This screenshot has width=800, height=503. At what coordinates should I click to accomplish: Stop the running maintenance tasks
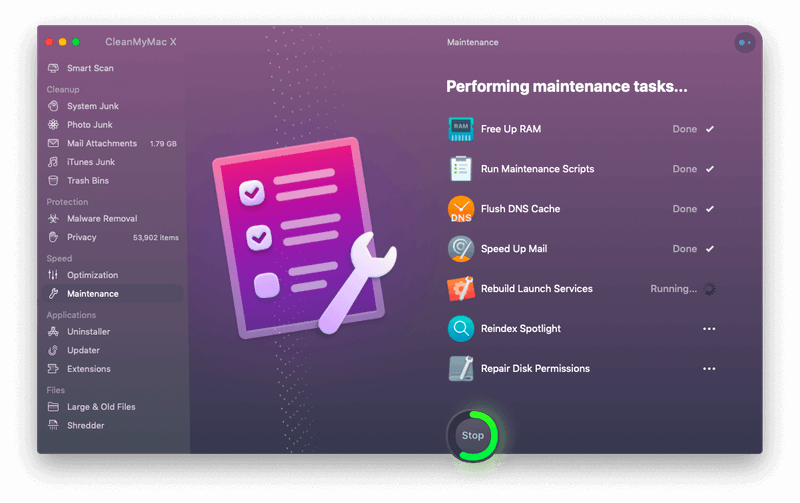[472, 436]
